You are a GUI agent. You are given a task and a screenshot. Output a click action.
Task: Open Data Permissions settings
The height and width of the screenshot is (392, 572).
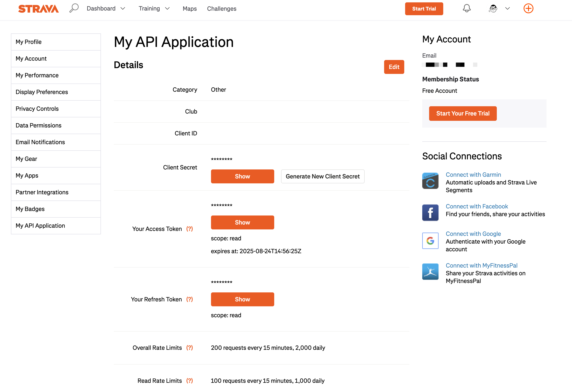[56, 126]
